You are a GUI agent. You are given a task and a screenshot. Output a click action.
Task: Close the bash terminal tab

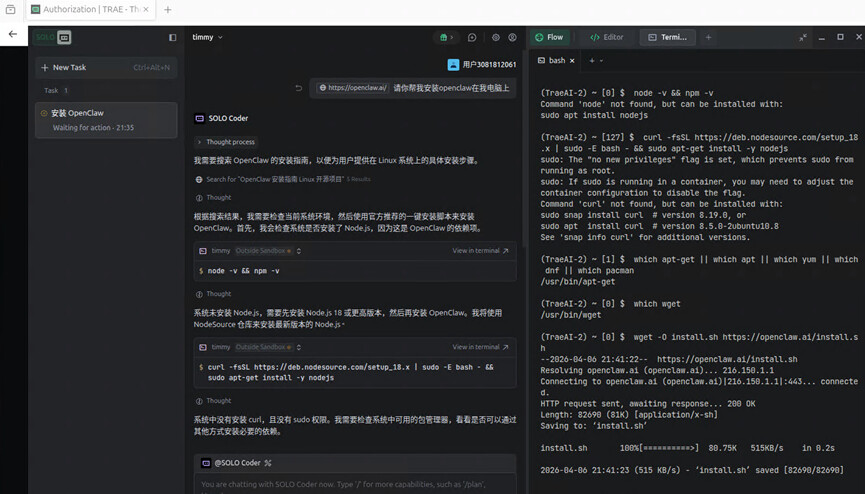tap(572, 61)
